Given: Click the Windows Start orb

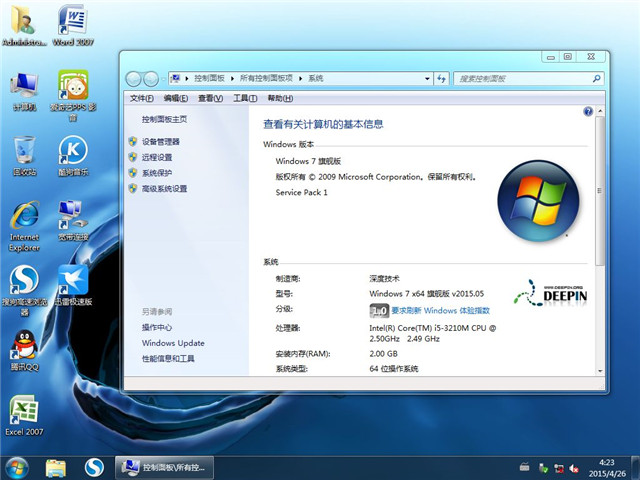Looking at the screenshot, I should pyautogui.click(x=17, y=468).
